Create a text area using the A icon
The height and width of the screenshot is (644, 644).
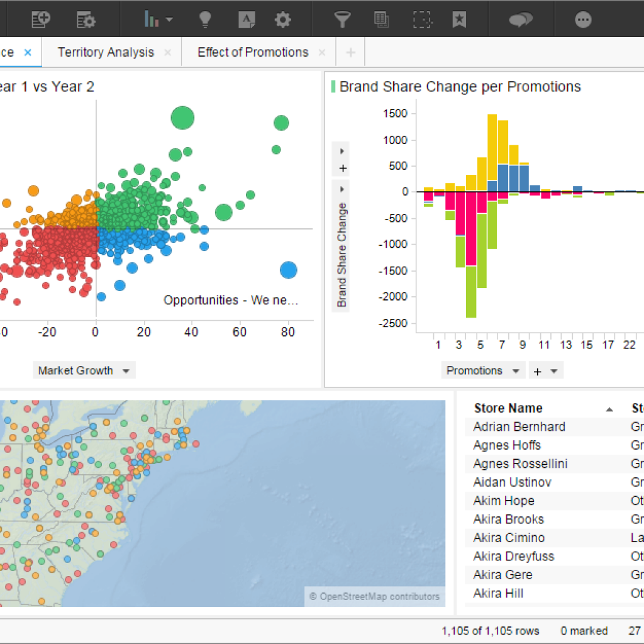point(247,19)
